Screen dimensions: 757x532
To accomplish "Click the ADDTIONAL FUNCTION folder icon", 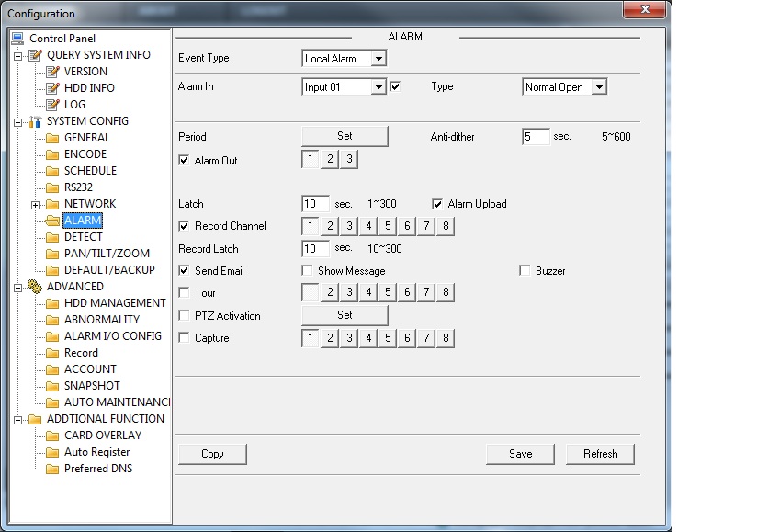I will pyautogui.click(x=35, y=419).
